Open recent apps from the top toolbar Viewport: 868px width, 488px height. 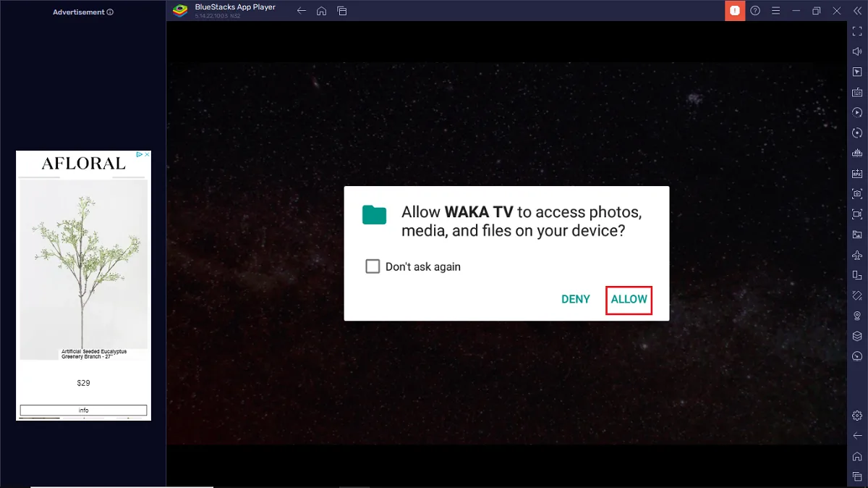[x=342, y=11]
